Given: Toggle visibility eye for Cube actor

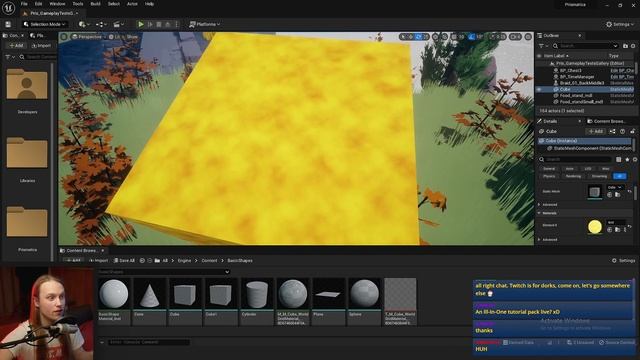Looking at the screenshot, I should click(539, 89).
